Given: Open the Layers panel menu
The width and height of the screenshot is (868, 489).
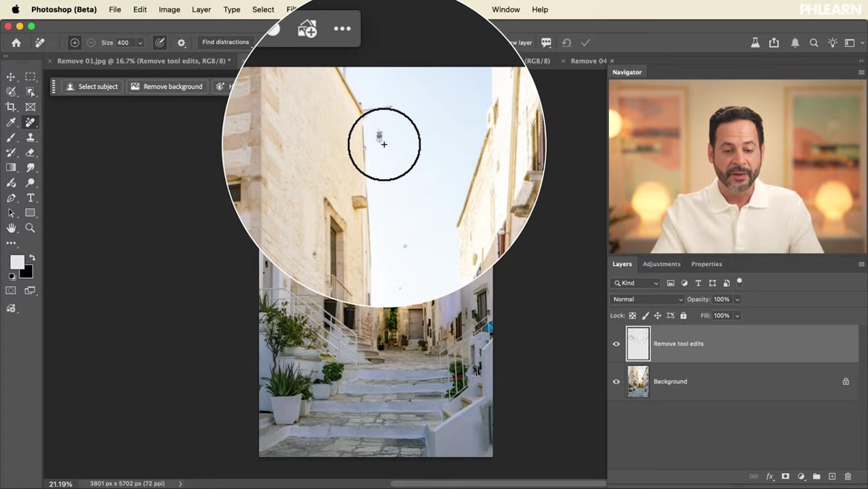Looking at the screenshot, I should (x=861, y=264).
